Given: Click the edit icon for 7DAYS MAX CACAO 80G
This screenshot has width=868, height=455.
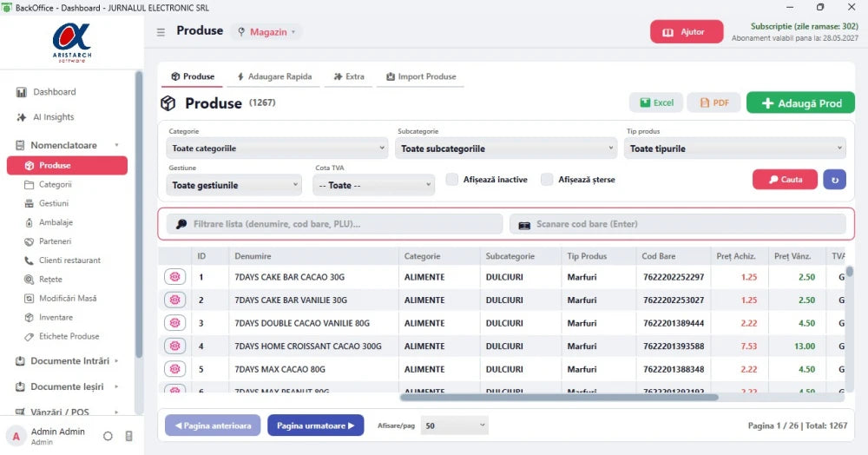Looking at the screenshot, I should 175,369.
